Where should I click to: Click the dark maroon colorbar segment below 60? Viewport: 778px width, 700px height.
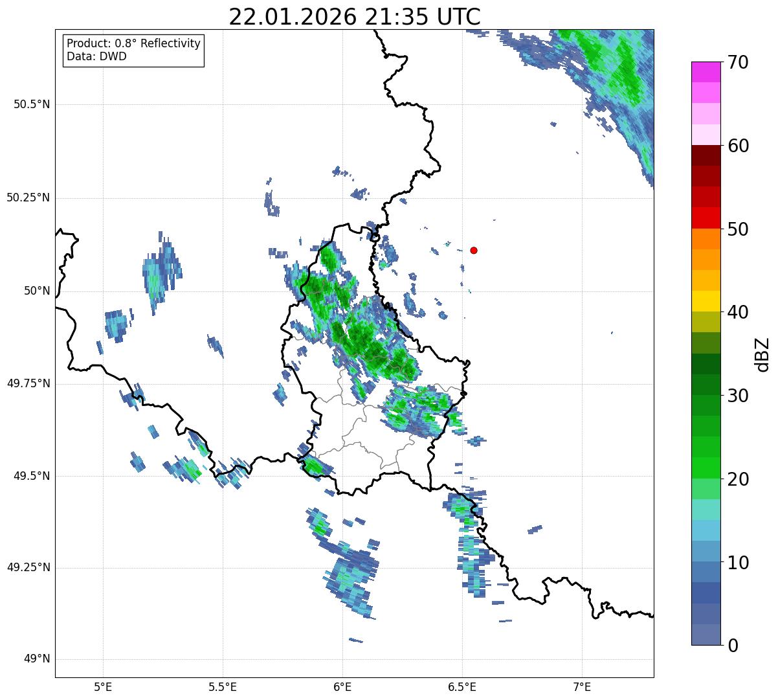[706, 156]
